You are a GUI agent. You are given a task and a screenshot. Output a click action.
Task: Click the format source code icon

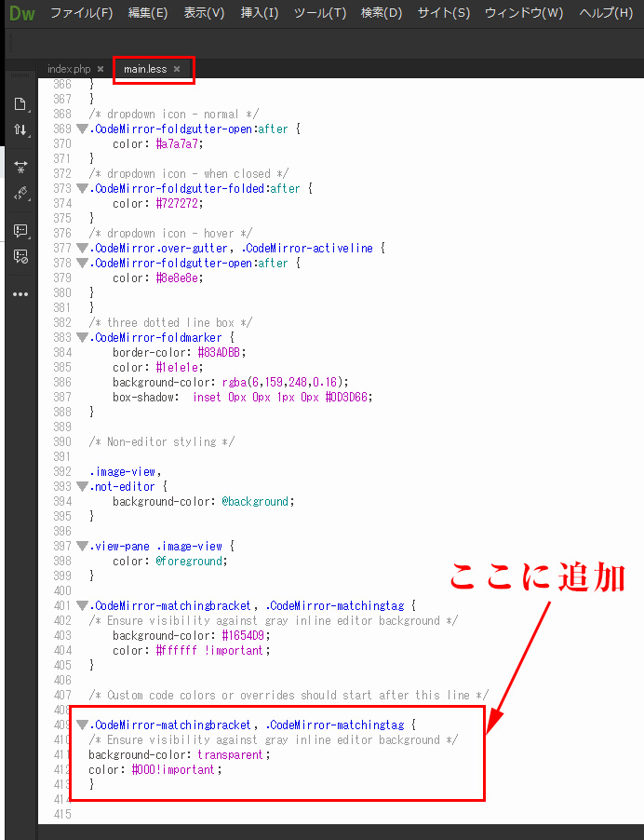[20, 193]
